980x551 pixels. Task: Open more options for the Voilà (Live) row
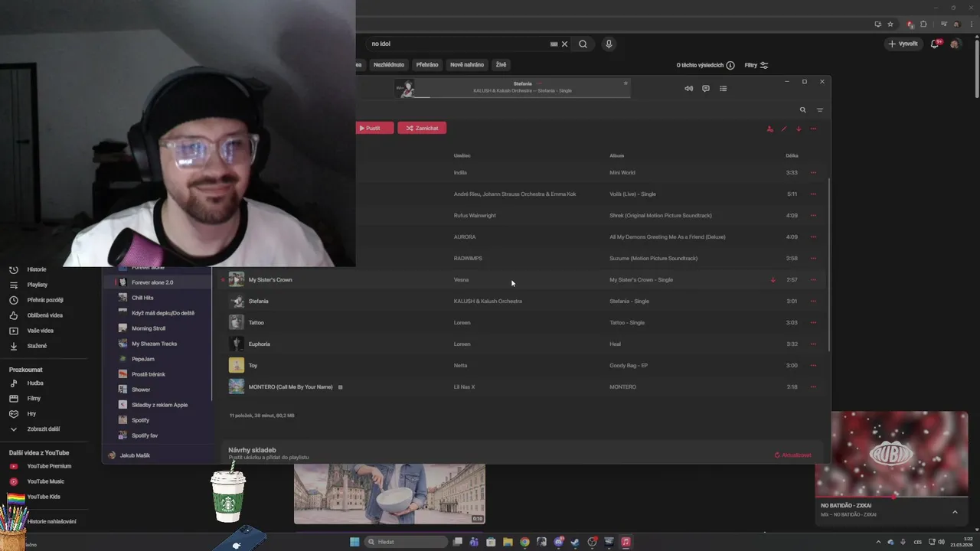[x=813, y=194]
